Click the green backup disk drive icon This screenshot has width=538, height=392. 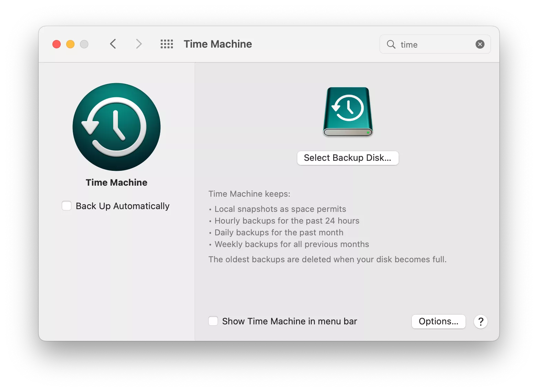(x=348, y=112)
